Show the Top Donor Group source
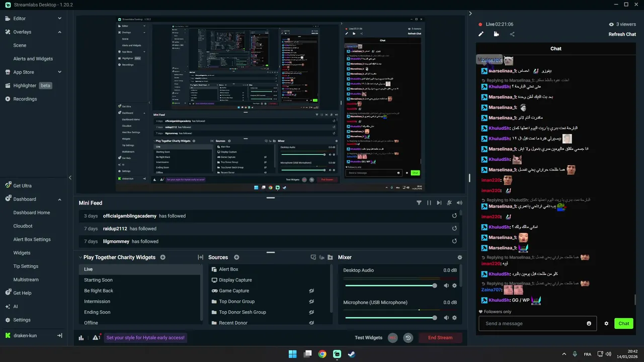The height and width of the screenshot is (362, 644). (x=311, y=302)
